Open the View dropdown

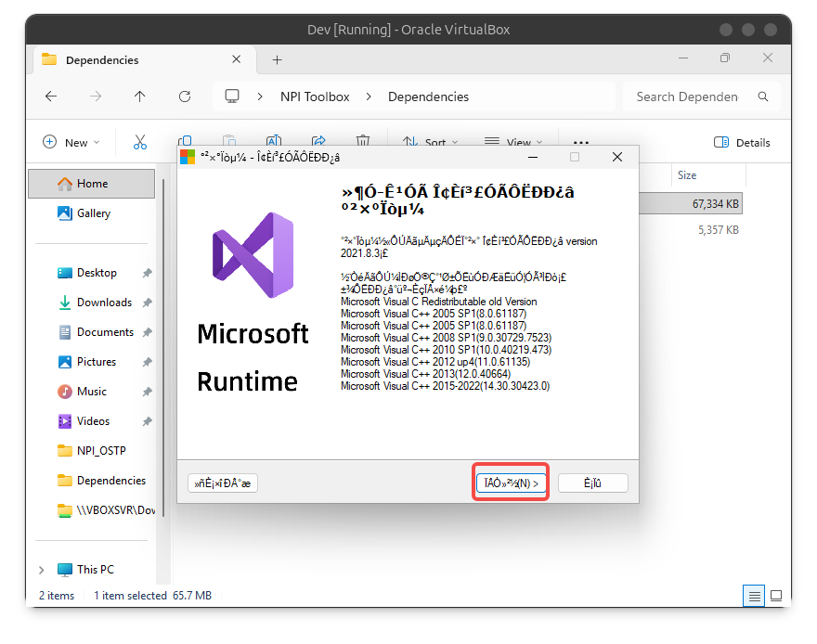coord(513,142)
